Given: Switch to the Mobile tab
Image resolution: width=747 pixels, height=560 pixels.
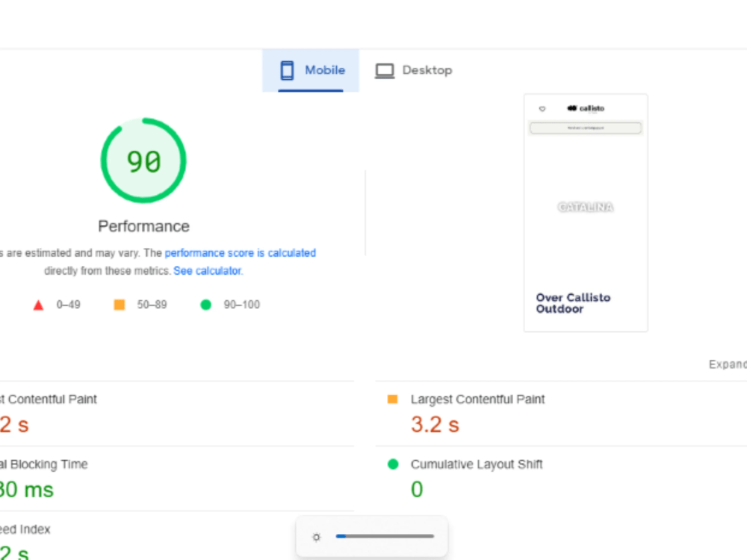Looking at the screenshot, I should pos(311,70).
